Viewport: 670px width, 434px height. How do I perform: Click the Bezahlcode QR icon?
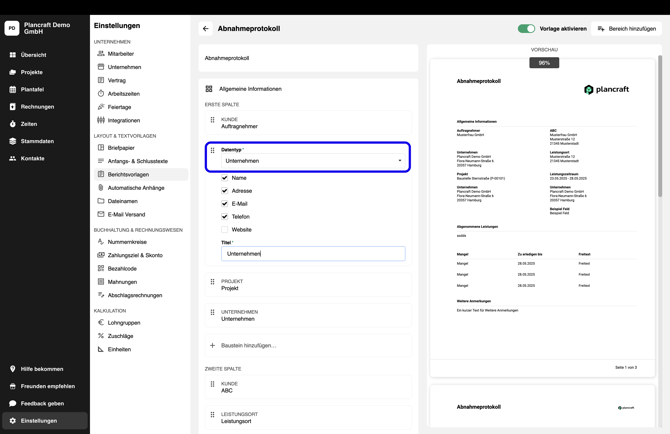pos(101,268)
